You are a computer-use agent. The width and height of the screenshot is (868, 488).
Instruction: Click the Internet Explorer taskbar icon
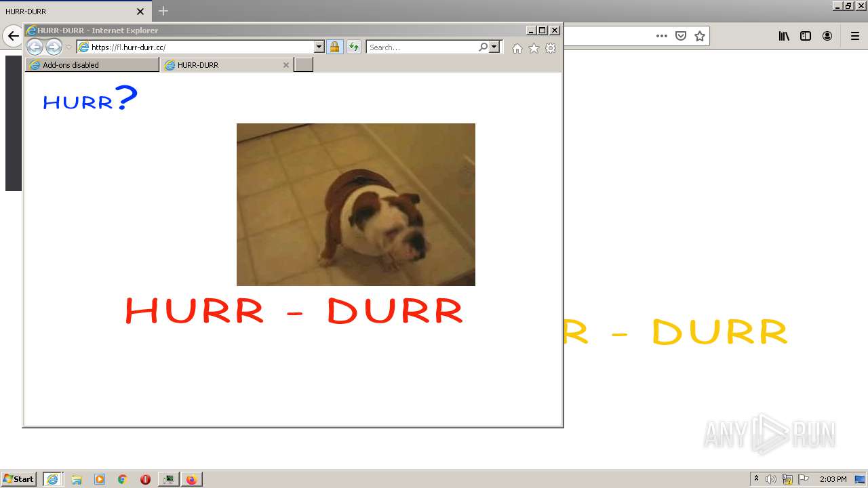tap(52, 479)
